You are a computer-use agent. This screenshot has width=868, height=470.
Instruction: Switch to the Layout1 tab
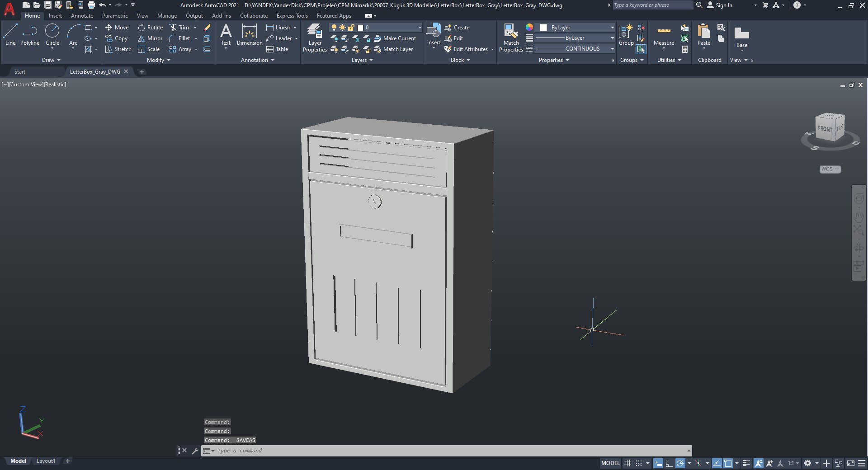tap(46, 461)
